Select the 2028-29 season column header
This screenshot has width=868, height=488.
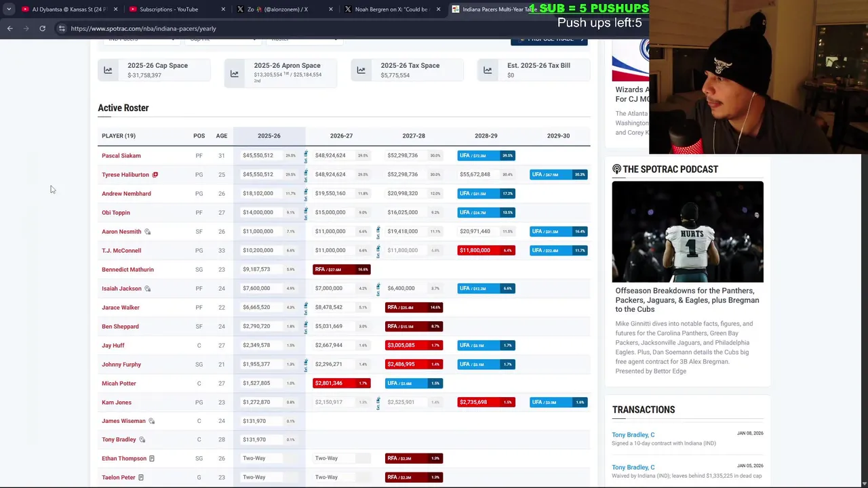486,136
